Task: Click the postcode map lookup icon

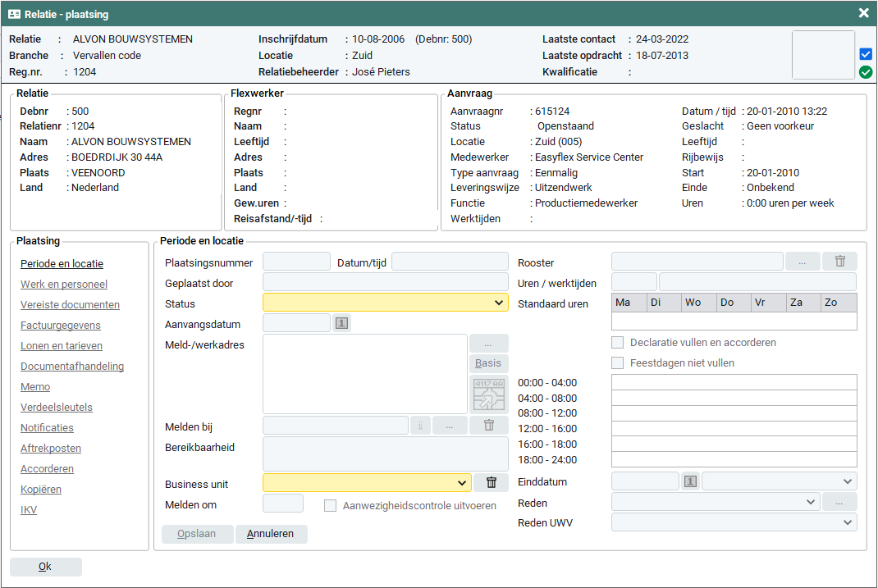Action: (489, 394)
